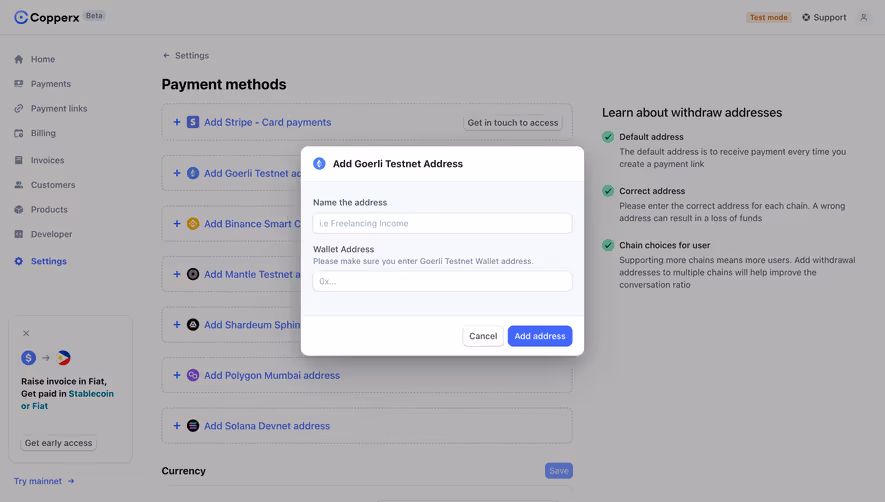Click the Invoices document icon
Image resolution: width=885 pixels, height=502 pixels.
click(19, 160)
